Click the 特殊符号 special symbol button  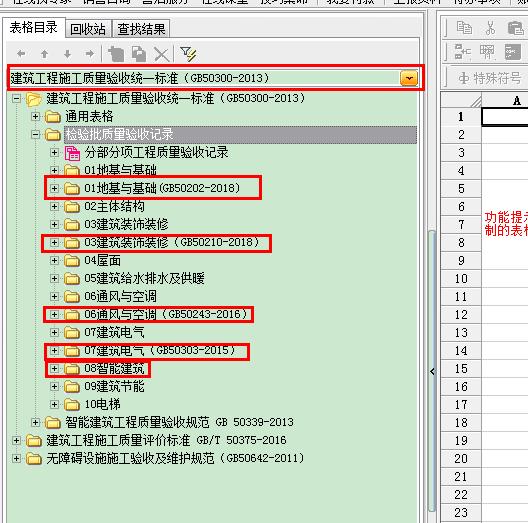[490, 78]
